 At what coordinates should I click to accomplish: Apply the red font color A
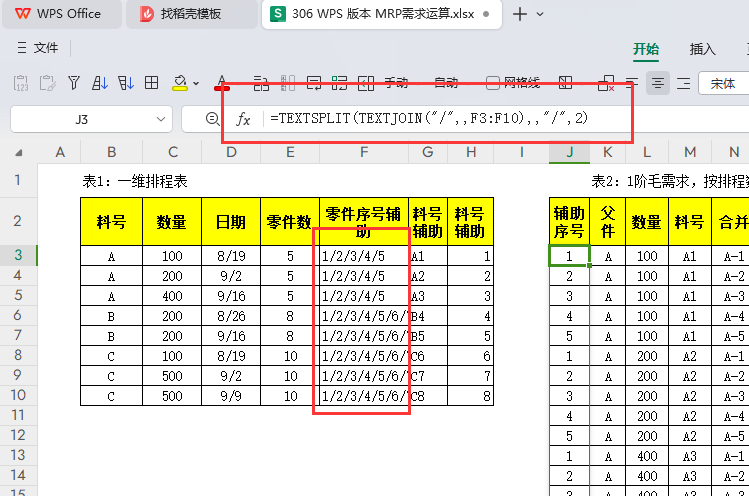[222, 83]
